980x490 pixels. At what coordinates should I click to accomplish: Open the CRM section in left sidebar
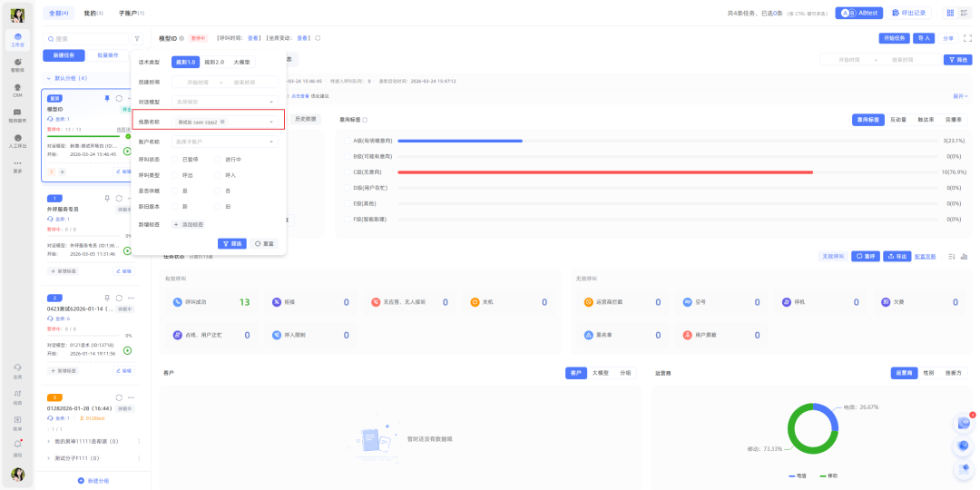coord(17,90)
